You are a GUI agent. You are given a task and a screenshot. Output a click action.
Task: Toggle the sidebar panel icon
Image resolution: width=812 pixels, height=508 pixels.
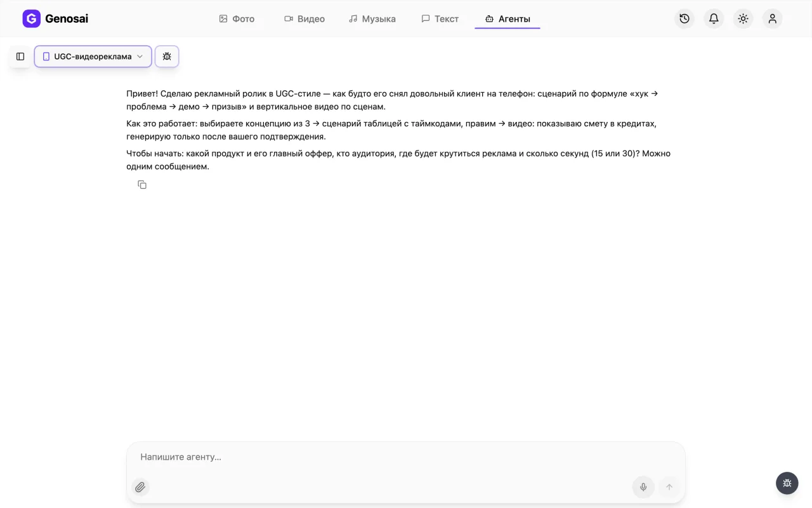click(20, 57)
